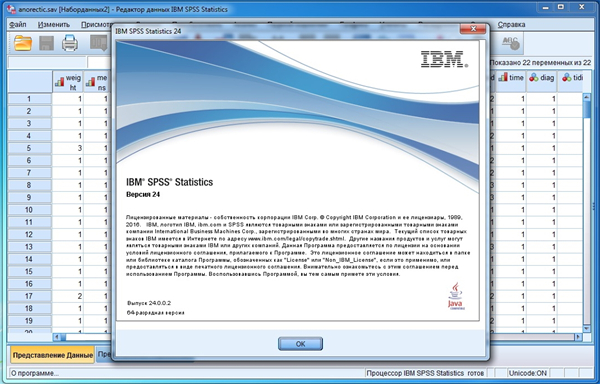Click the Recall dialog toolbar icon

[x=99, y=43]
